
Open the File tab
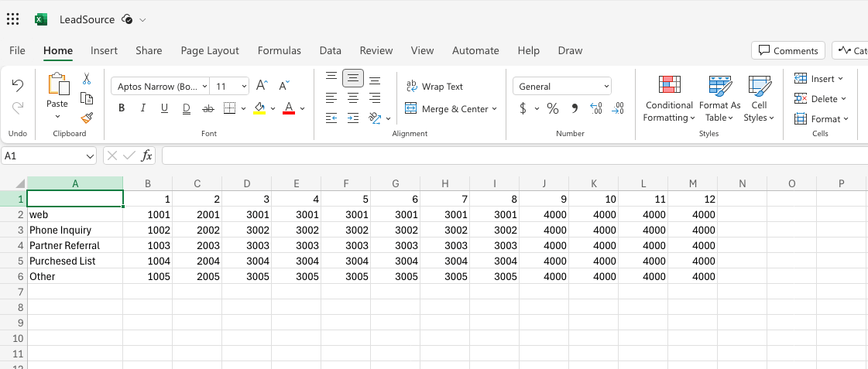pyautogui.click(x=17, y=50)
